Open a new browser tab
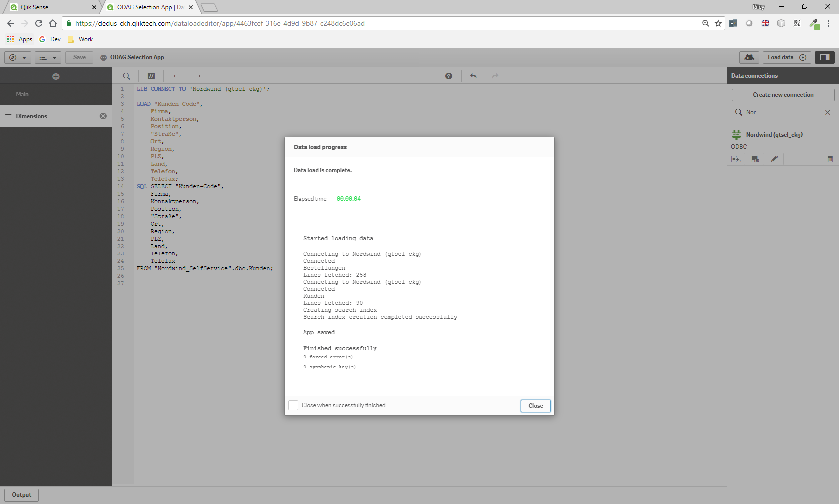This screenshot has width=839, height=504. [x=209, y=7]
